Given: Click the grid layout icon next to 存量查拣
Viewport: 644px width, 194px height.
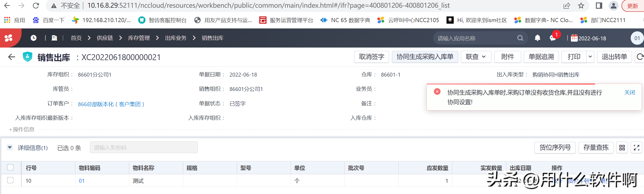Looking at the screenshot, I should click(622, 147).
